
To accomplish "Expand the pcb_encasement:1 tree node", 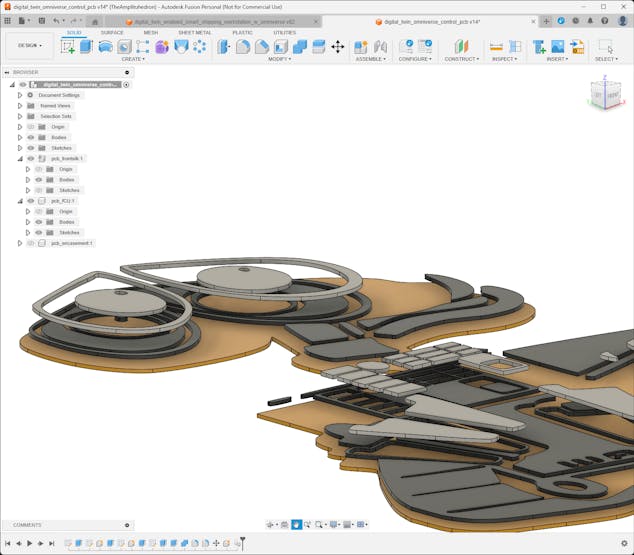I will [20, 243].
